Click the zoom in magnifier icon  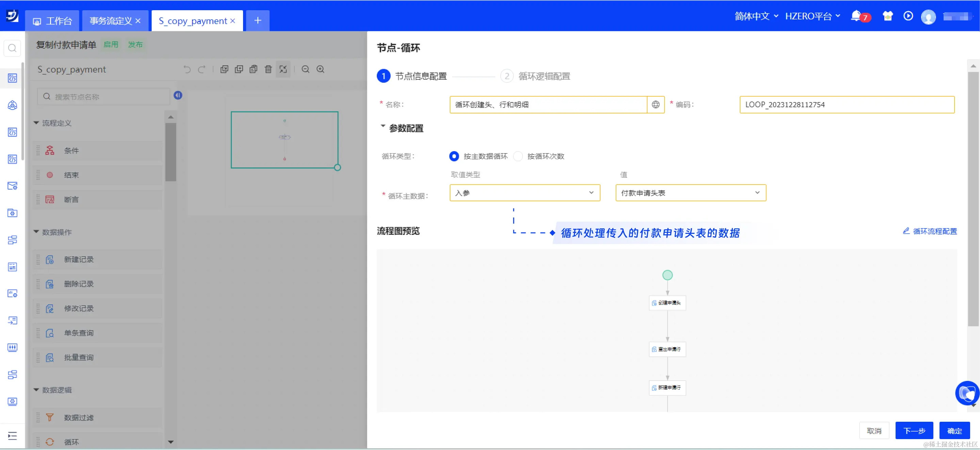(320, 69)
